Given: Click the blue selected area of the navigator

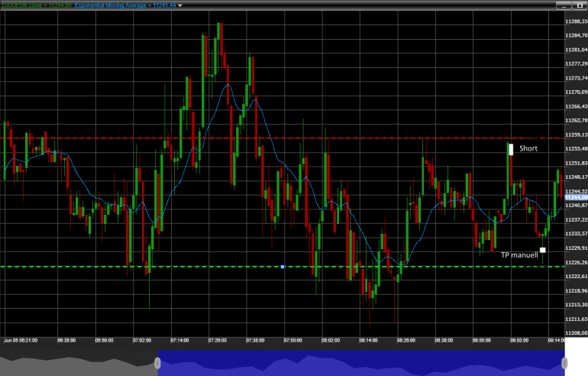Looking at the screenshot, I should pos(360,363).
